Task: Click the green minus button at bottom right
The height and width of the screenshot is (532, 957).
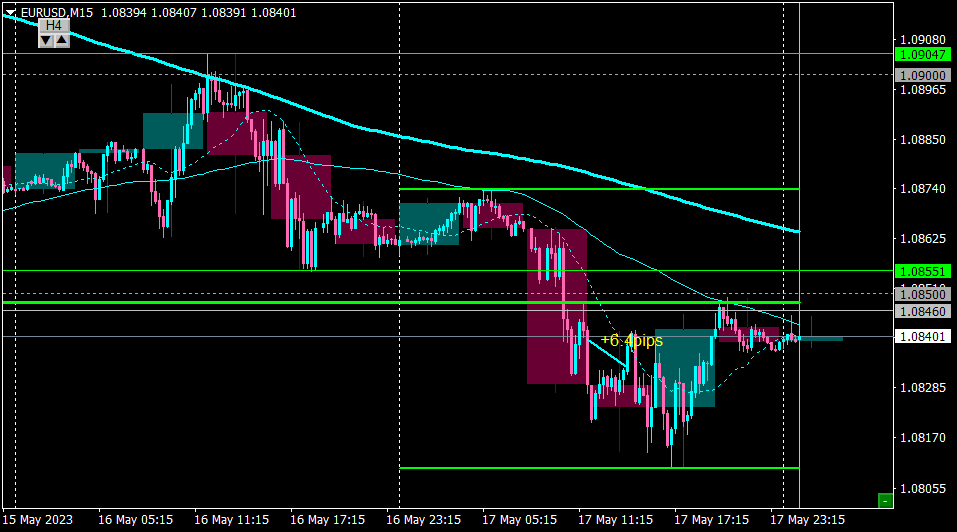Action: tap(884, 501)
